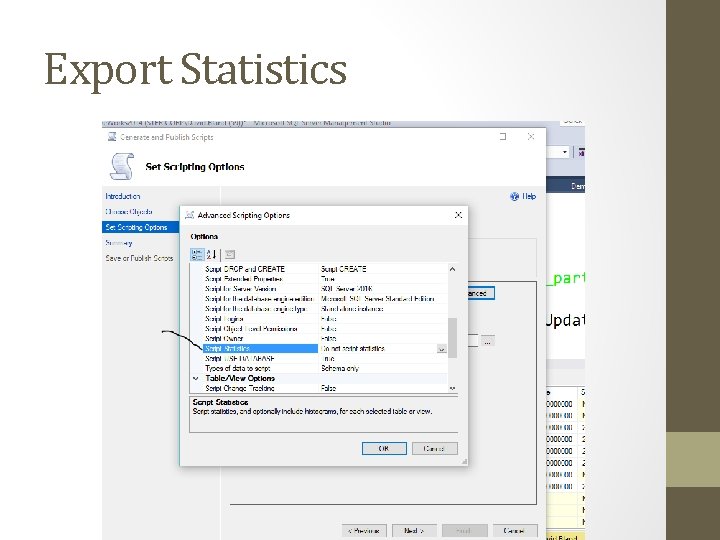Click the Advanced button behind the dialog

point(481,293)
